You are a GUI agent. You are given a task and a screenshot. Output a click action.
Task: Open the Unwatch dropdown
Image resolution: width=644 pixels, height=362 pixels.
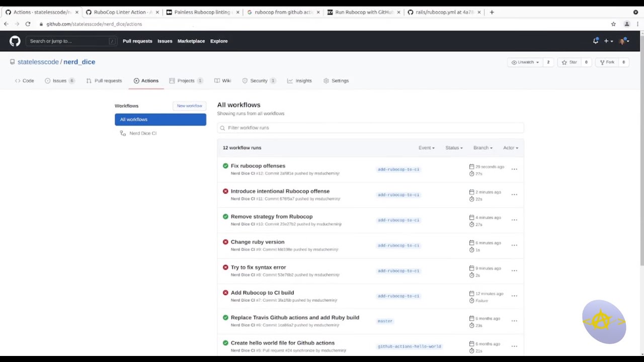[525, 62]
